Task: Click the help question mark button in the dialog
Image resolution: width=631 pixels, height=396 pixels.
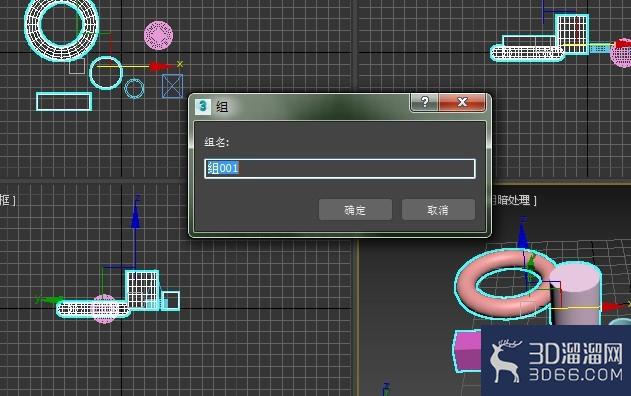Action: (x=425, y=102)
